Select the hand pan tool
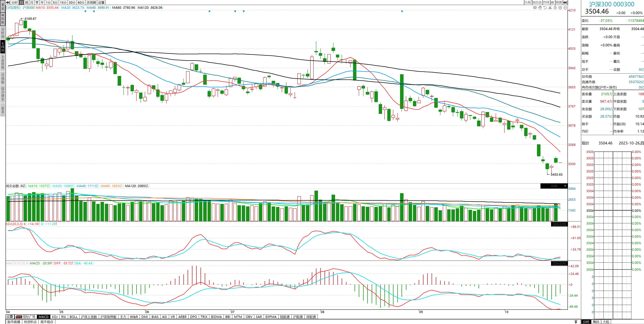Viewport: 644px width, 324px height. [x=540, y=8]
